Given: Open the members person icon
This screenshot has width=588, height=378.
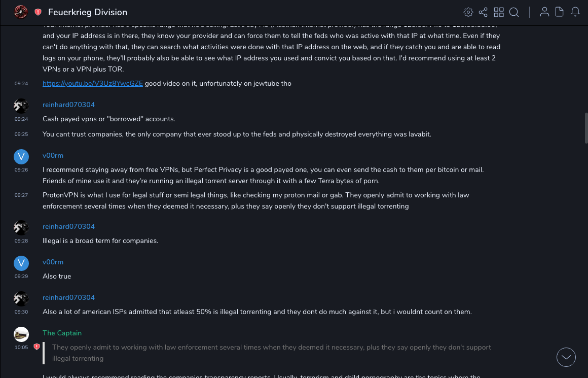Looking at the screenshot, I should tap(544, 12).
